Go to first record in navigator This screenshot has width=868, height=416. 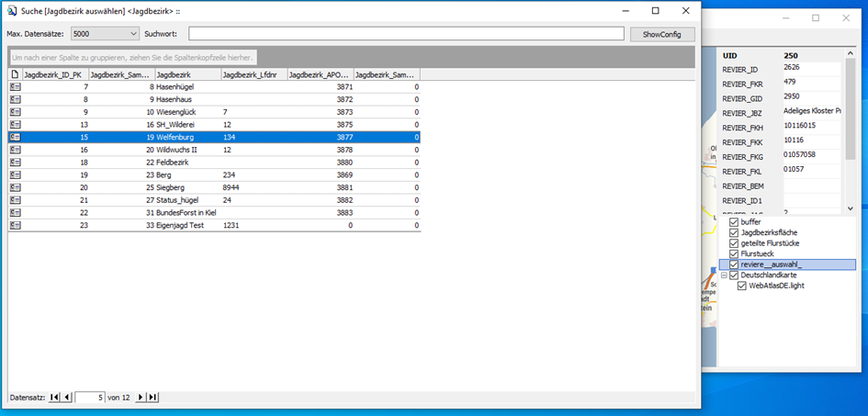click(x=53, y=397)
